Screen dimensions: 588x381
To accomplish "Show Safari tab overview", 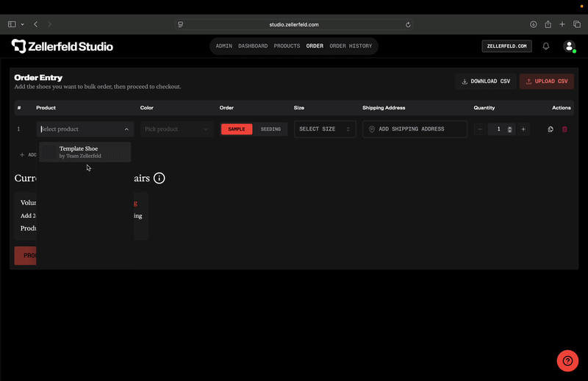I will pyautogui.click(x=577, y=24).
